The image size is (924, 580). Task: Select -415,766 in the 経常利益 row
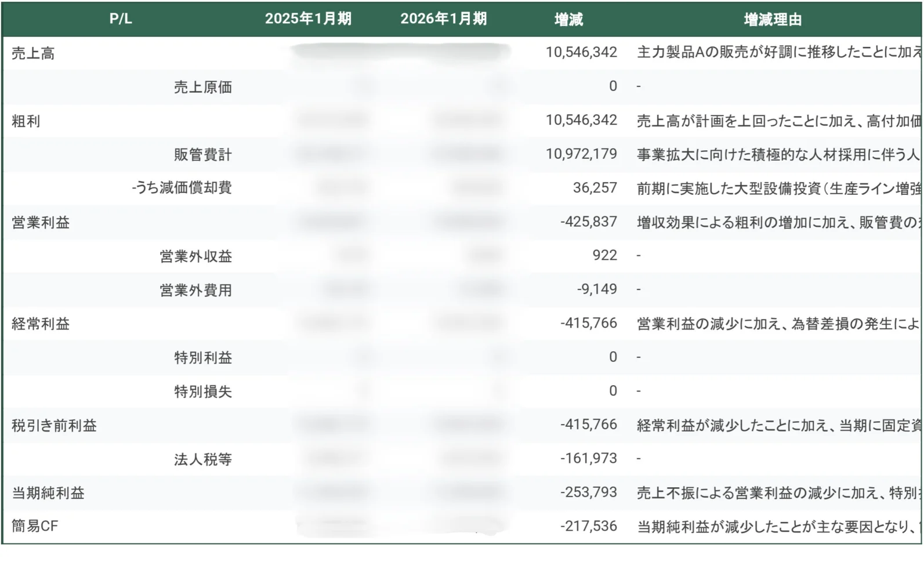589,323
